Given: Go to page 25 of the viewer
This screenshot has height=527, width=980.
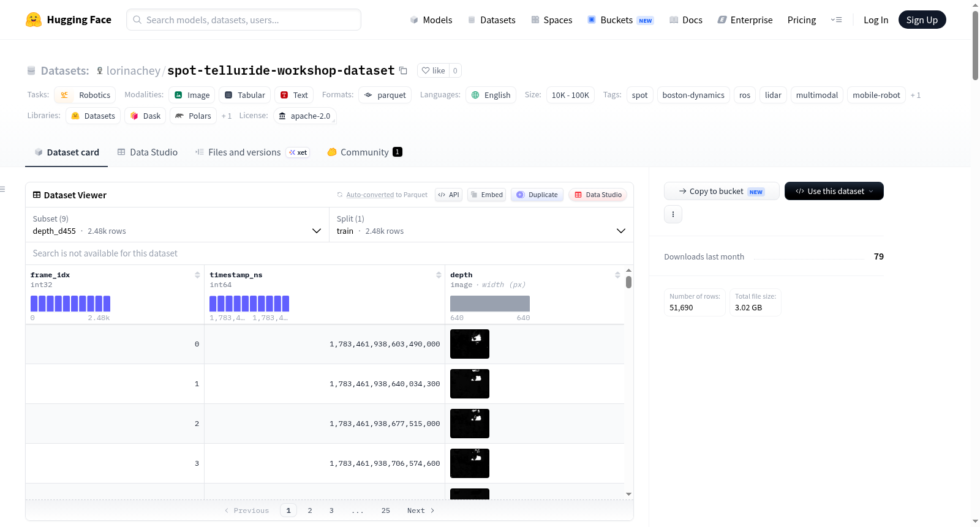Looking at the screenshot, I should coord(386,510).
